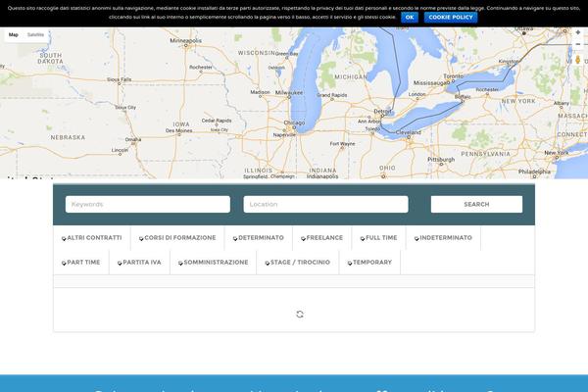Open the Cookie Policy page
588x392 pixels.
451,18
